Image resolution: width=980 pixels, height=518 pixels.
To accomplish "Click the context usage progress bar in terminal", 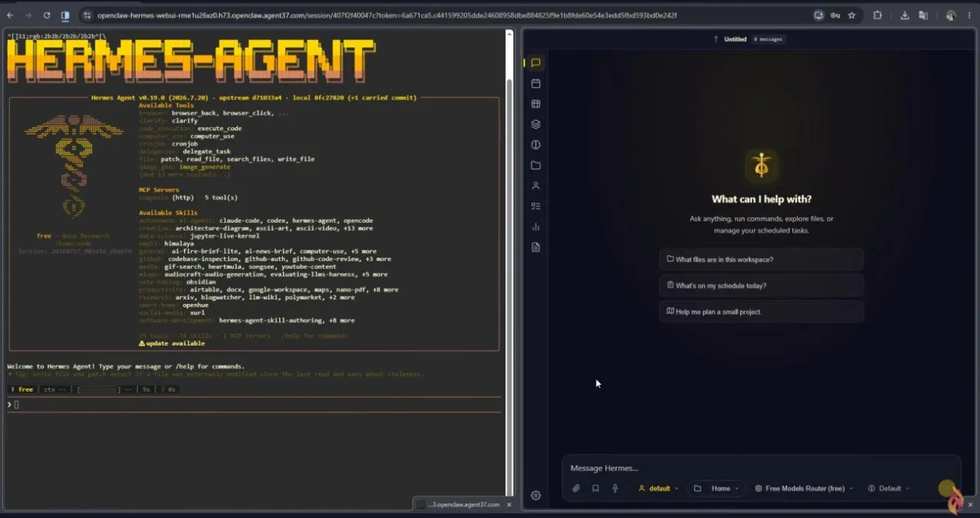I will tap(98, 389).
